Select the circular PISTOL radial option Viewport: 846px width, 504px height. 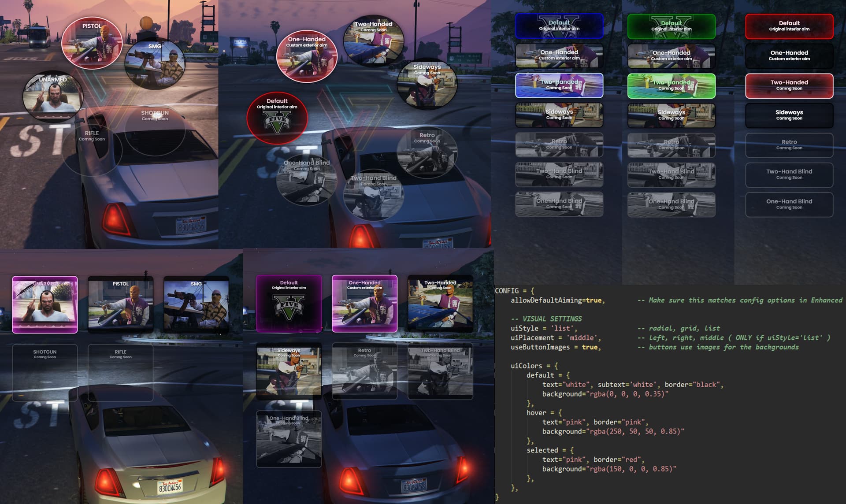92,43
